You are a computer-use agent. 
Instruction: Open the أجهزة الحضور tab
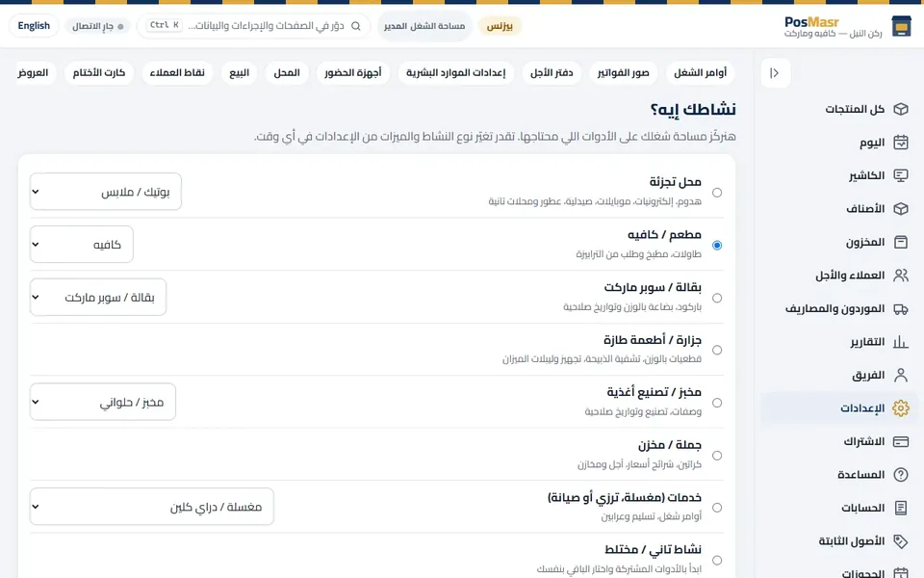[353, 73]
